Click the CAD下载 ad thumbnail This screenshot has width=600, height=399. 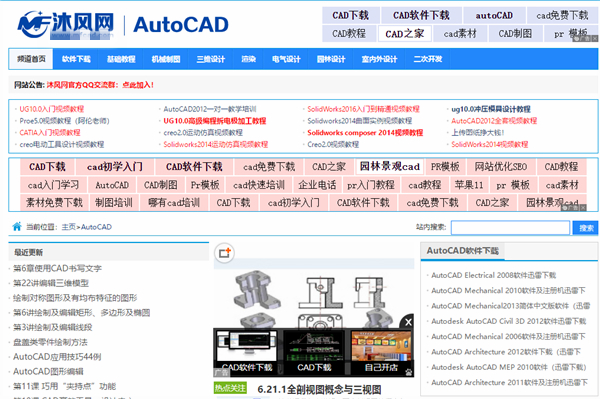tap(314, 352)
